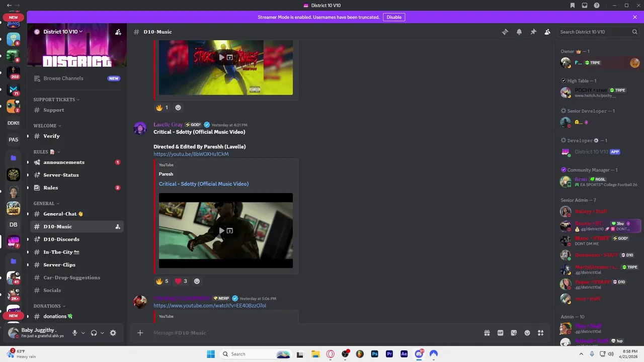Click the plus attach button in message bar

coord(140,333)
